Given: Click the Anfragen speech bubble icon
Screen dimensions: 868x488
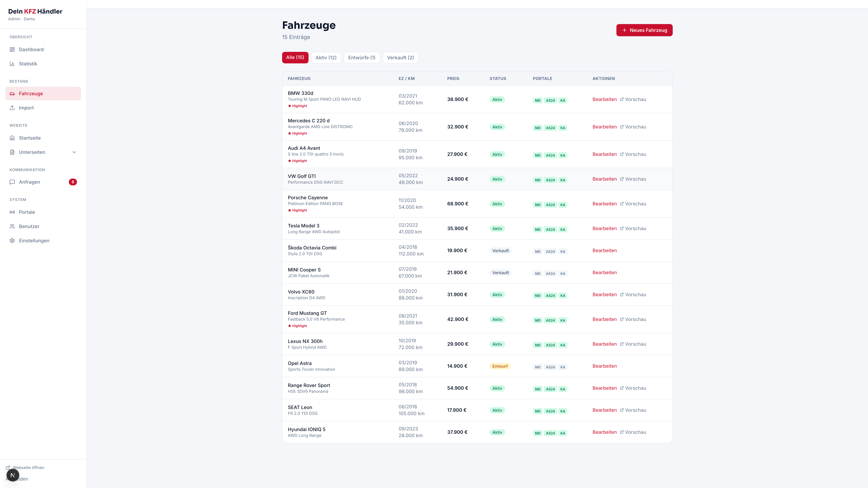Looking at the screenshot, I should (12, 182).
